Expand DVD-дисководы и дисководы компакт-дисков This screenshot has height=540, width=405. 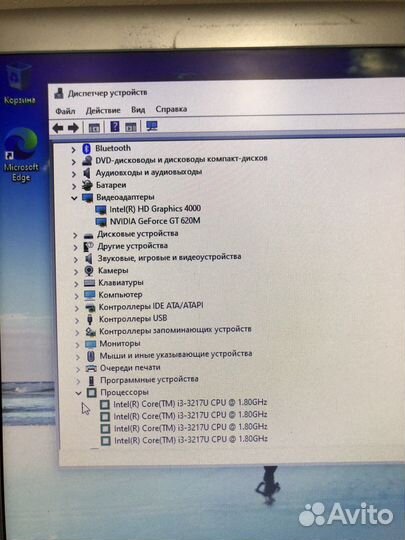74,162
